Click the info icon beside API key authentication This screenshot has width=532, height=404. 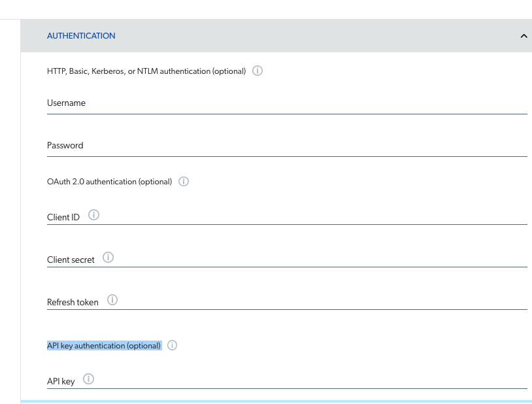coord(171,345)
